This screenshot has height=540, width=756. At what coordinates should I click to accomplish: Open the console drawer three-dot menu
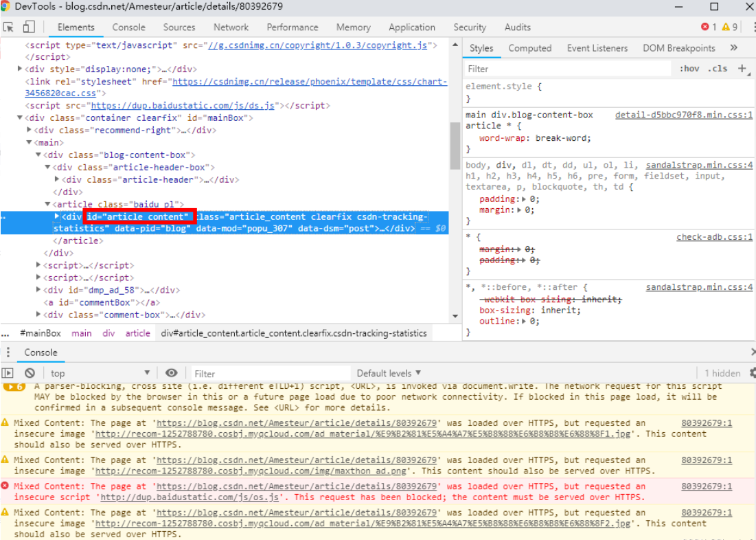point(8,352)
